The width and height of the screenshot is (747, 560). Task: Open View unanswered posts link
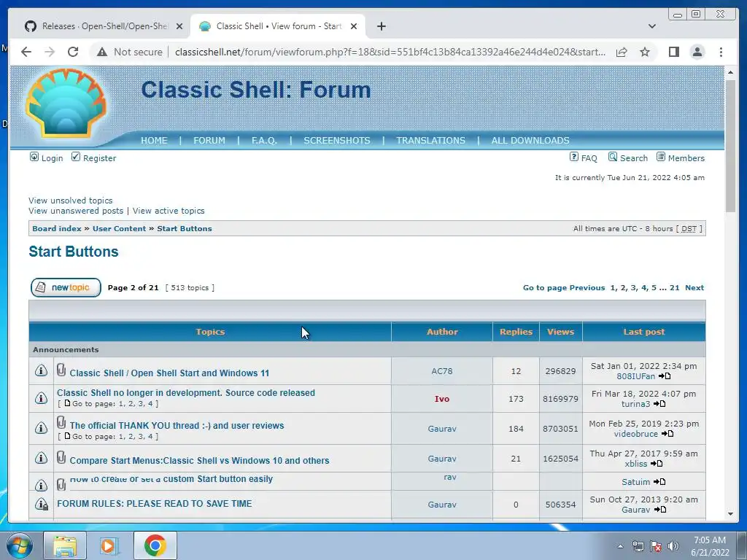[76, 211]
